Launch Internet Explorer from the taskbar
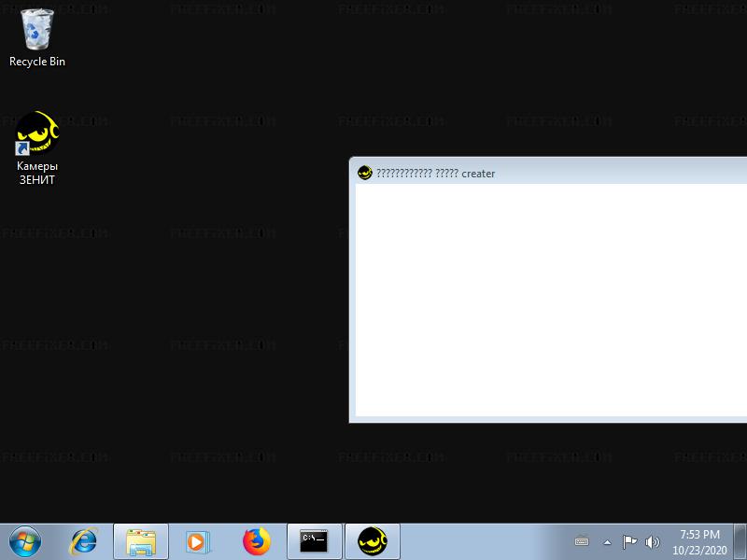The height and width of the screenshot is (560, 747). coord(84,542)
